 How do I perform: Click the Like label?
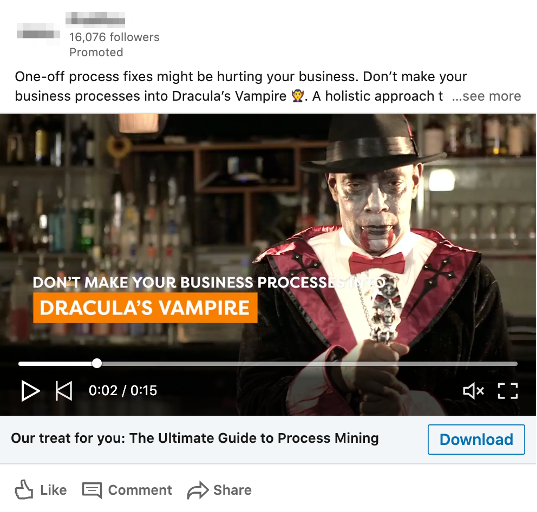[53, 490]
